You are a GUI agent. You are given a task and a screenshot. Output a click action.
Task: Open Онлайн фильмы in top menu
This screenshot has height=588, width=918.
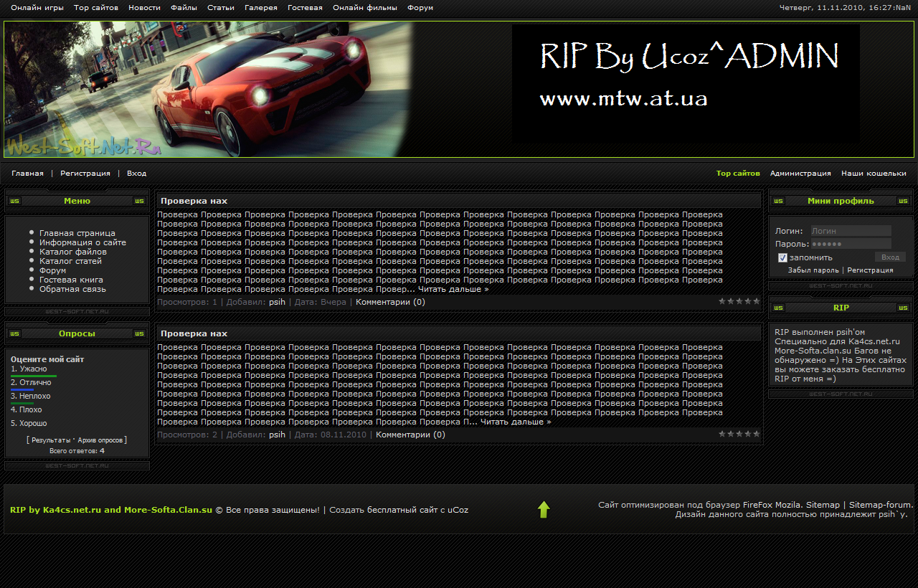(364, 8)
